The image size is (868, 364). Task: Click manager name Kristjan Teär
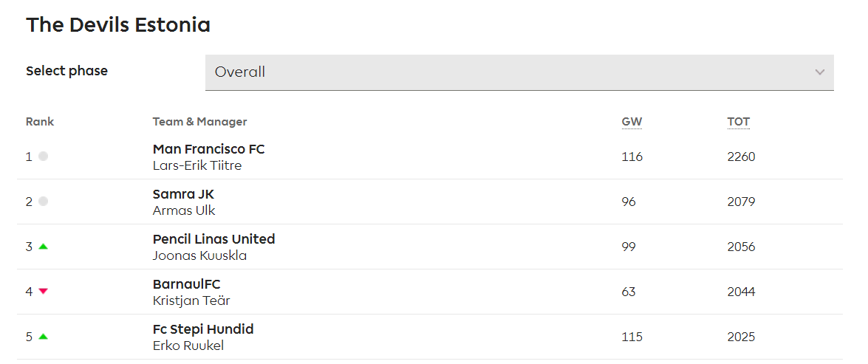point(191,301)
